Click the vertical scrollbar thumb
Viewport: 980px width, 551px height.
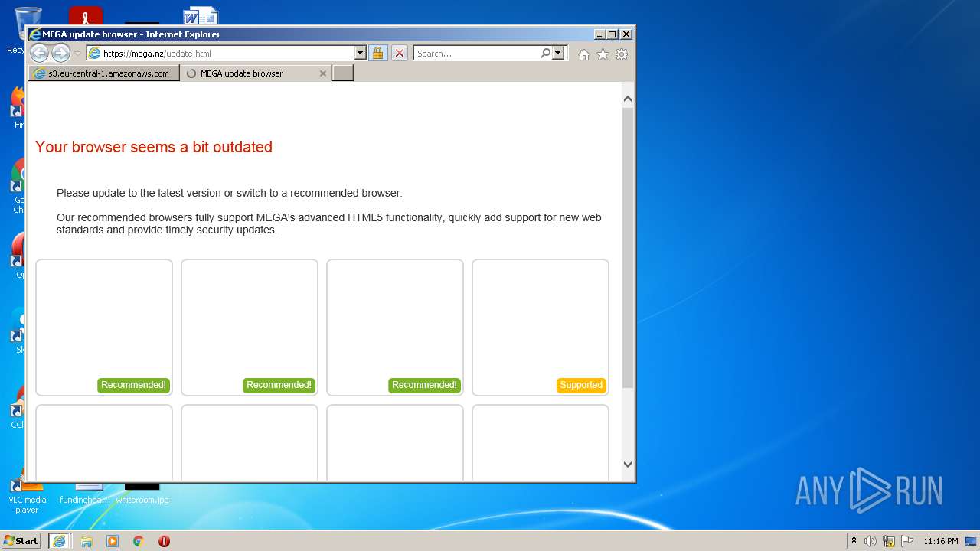click(x=628, y=247)
